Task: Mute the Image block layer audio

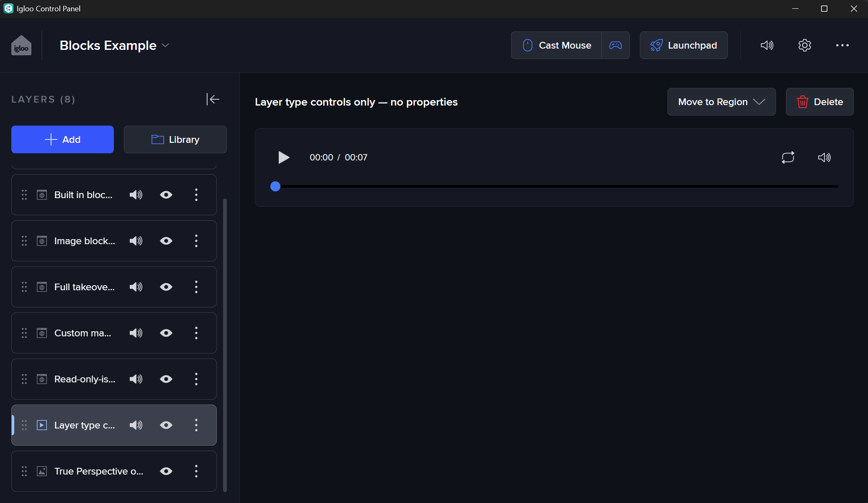Action: 136,241
